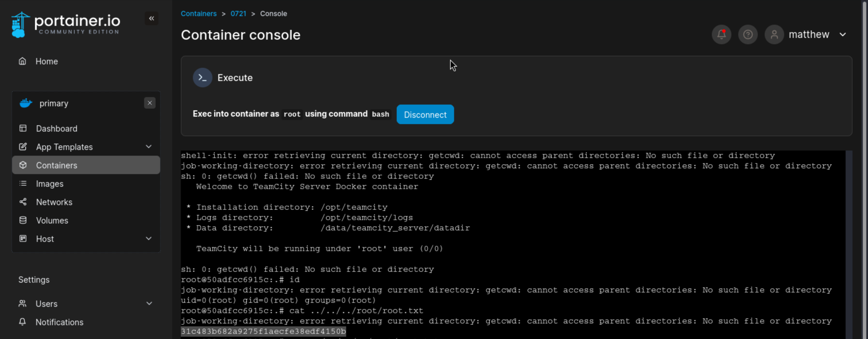Open Networks from the sidebar
This screenshot has width=868, height=339.
[x=54, y=202]
